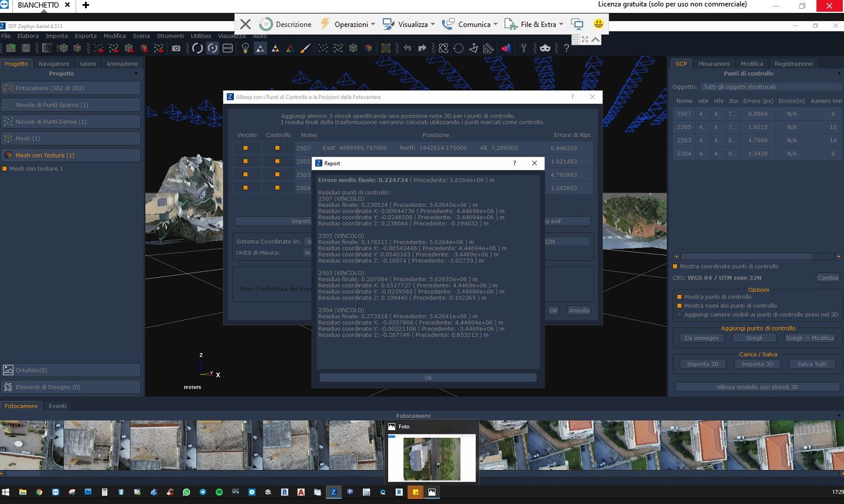
Task: Switch to the Eventi tab
Action: (57, 406)
